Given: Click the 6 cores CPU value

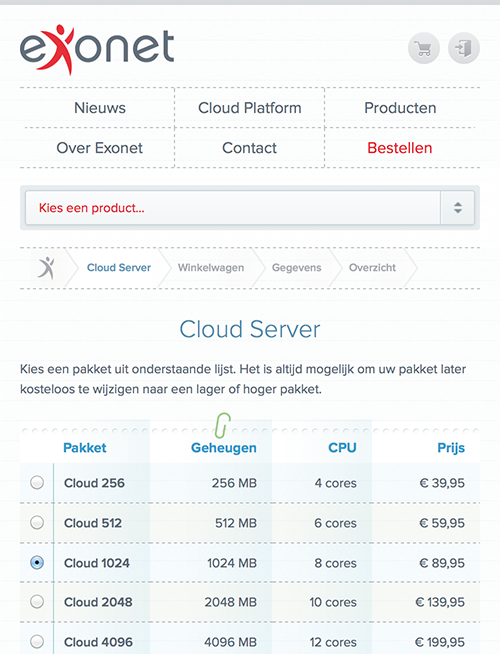Looking at the screenshot, I should 336,523.
